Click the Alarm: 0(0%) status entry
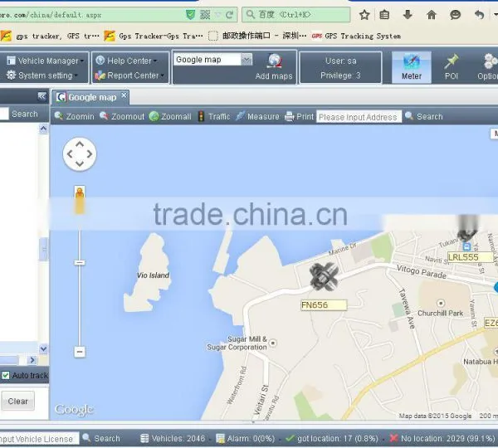Viewport: 498px width, 448px height. click(x=245, y=439)
